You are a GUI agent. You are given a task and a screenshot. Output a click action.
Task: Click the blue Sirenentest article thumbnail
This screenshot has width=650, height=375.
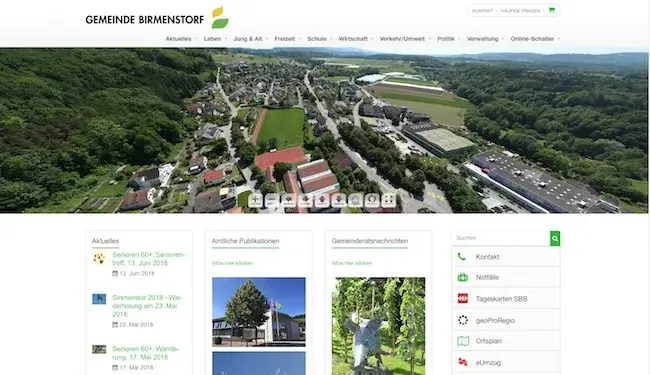99,299
